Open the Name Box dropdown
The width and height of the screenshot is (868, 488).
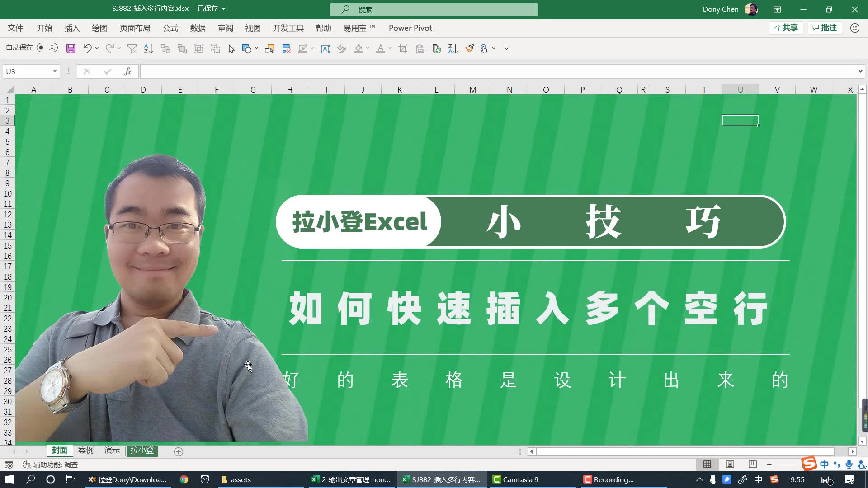point(55,71)
